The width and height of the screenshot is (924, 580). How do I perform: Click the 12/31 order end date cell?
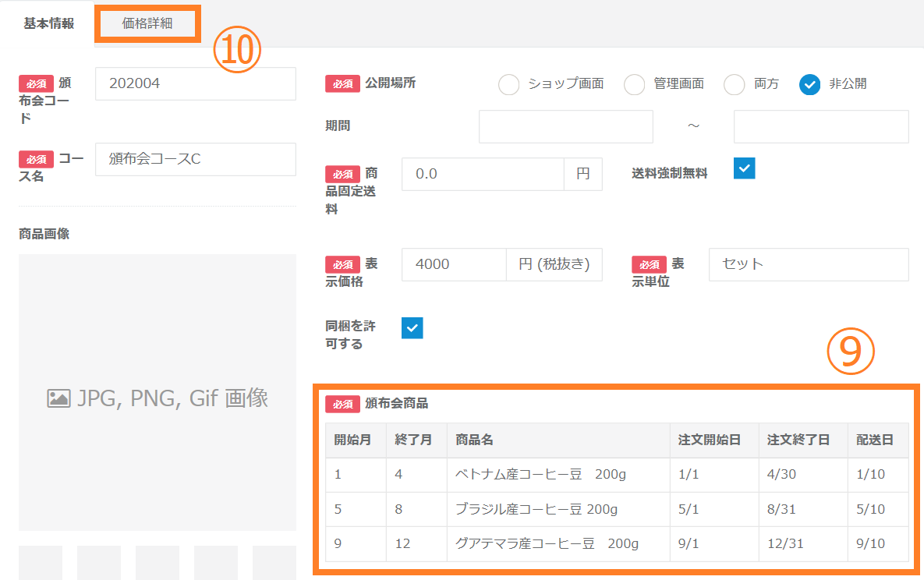click(x=803, y=544)
